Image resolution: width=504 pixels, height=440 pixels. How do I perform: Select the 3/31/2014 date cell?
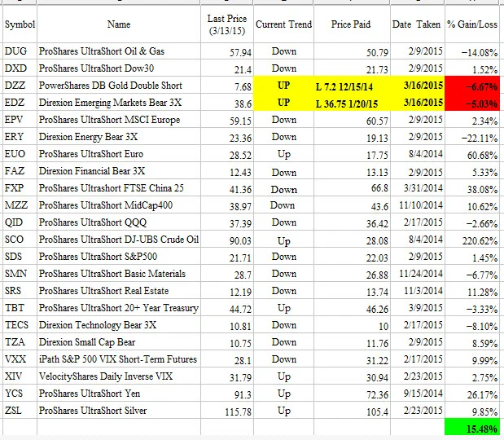coord(417,188)
